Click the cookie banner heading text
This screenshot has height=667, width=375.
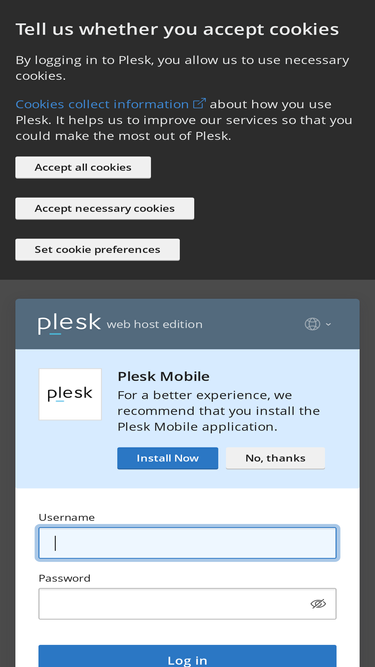point(177,29)
